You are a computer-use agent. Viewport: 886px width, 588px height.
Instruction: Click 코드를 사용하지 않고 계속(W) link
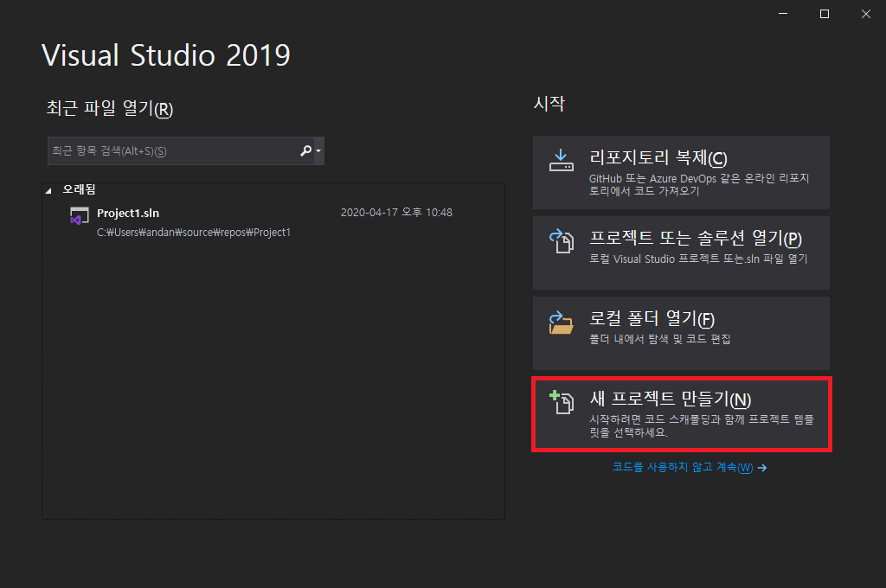(683, 467)
